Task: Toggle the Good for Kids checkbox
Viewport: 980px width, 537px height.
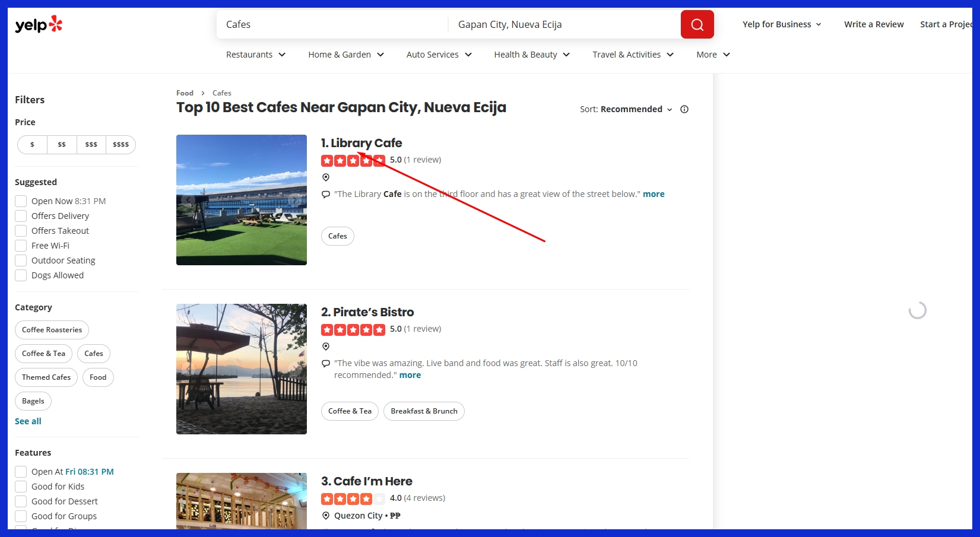Action: [x=21, y=487]
